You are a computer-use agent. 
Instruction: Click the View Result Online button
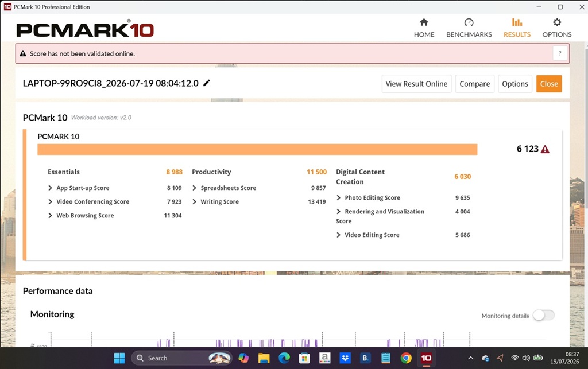point(416,84)
